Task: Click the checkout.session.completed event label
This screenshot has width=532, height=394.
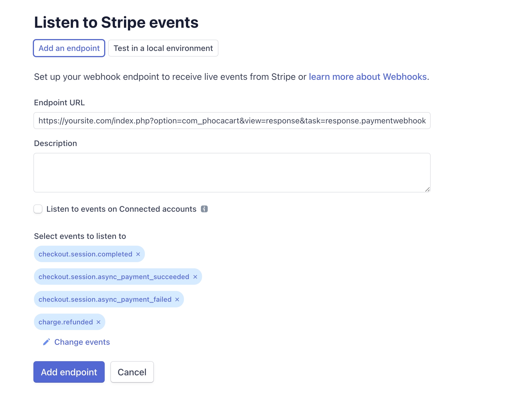Action: pyautogui.click(x=85, y=254)
